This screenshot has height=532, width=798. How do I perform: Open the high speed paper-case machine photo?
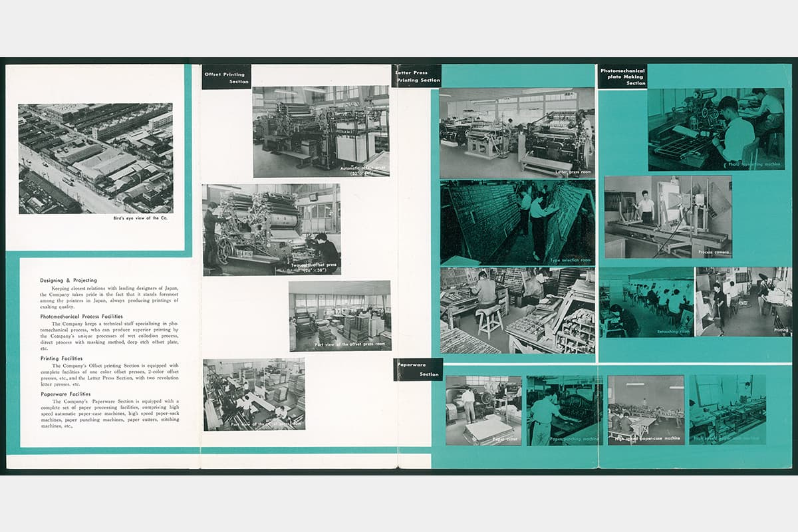click(646, 410)
